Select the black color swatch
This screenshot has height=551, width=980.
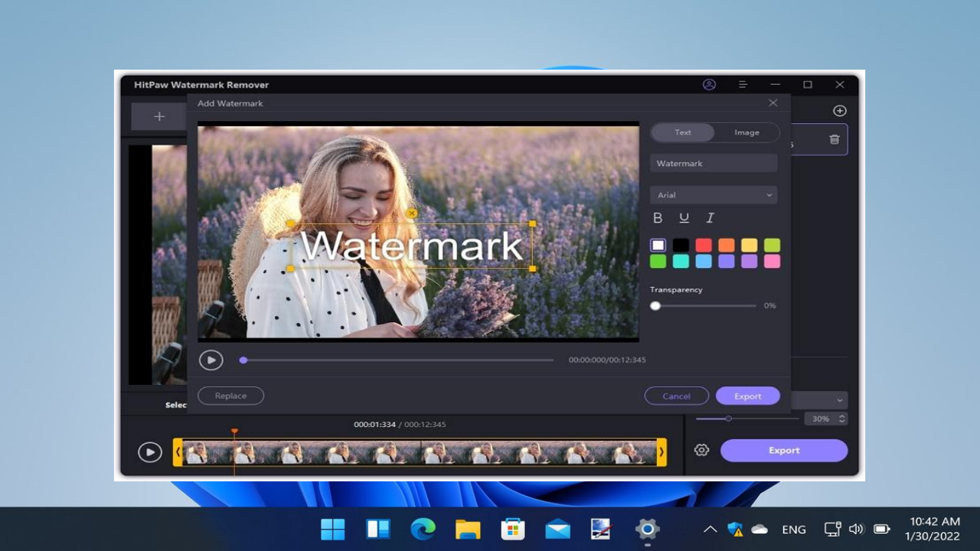click(681, 245)
